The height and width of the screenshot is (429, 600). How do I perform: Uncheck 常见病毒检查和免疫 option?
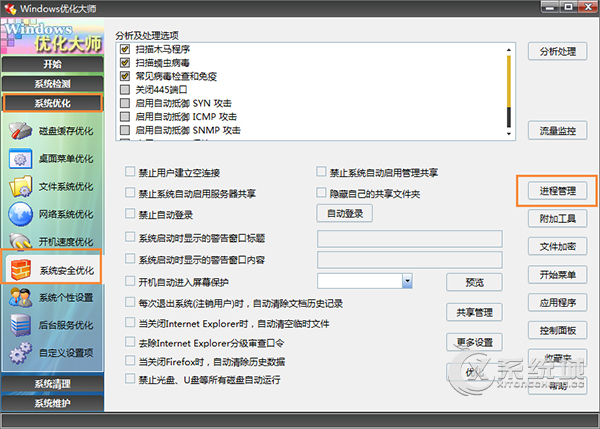[125, 76]
